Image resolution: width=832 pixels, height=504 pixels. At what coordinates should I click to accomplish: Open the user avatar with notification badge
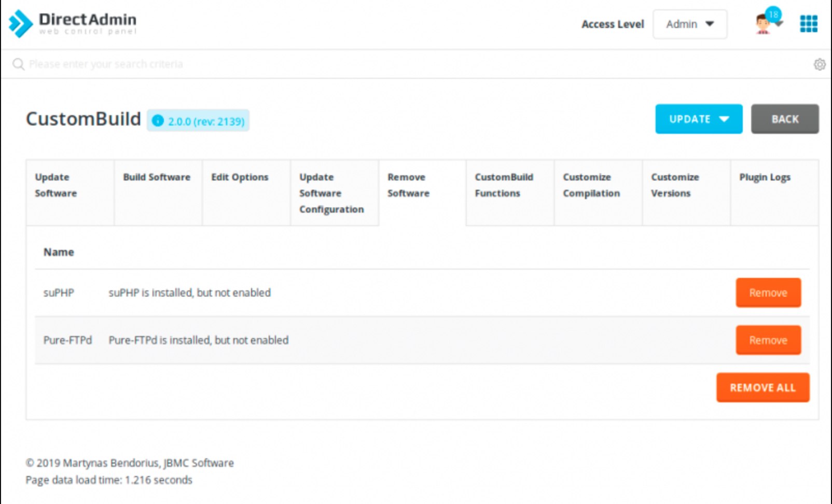pyautogui.click(x=768, y=22)
